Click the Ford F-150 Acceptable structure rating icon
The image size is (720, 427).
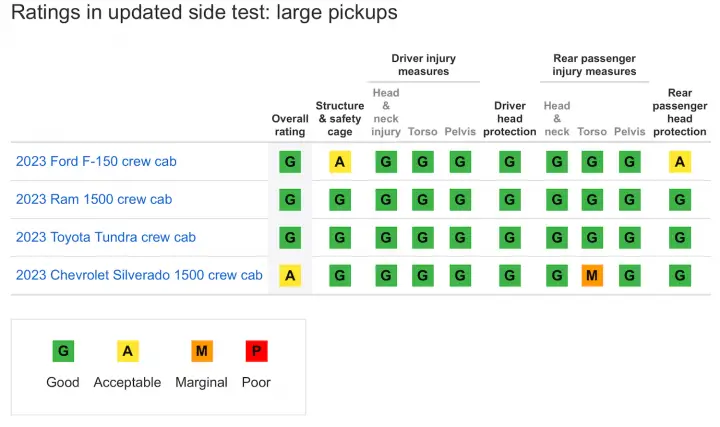pos(340,162)
